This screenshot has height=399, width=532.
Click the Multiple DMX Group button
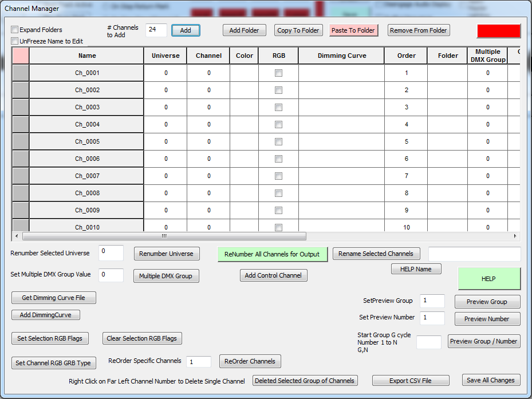point(166,276)
